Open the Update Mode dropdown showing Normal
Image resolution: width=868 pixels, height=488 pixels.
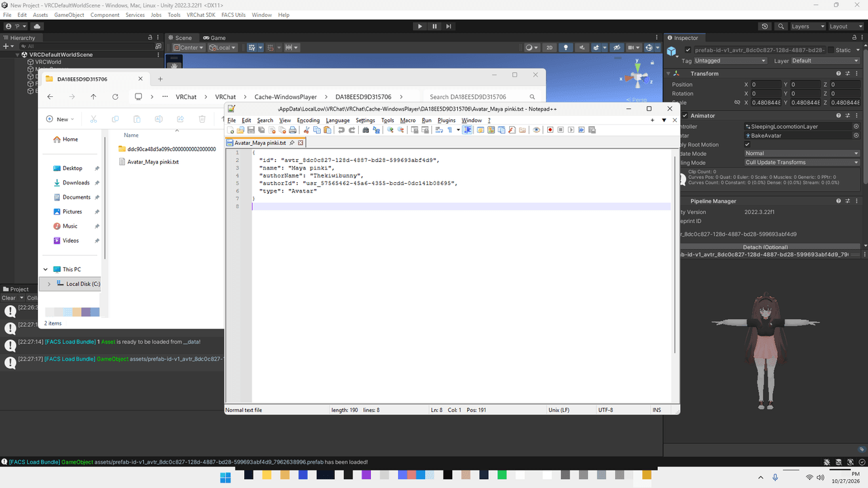(x=802, y=154)
